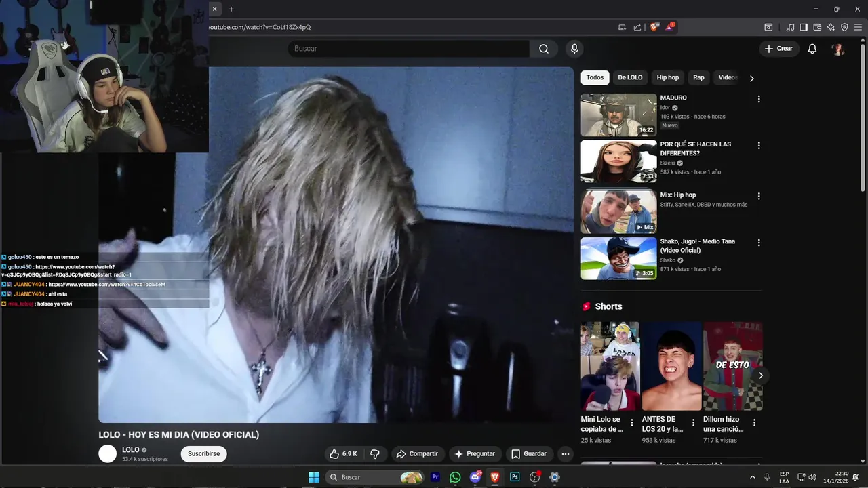
Task: Open the LOLO channel avatar
Action: pos(108,454)
